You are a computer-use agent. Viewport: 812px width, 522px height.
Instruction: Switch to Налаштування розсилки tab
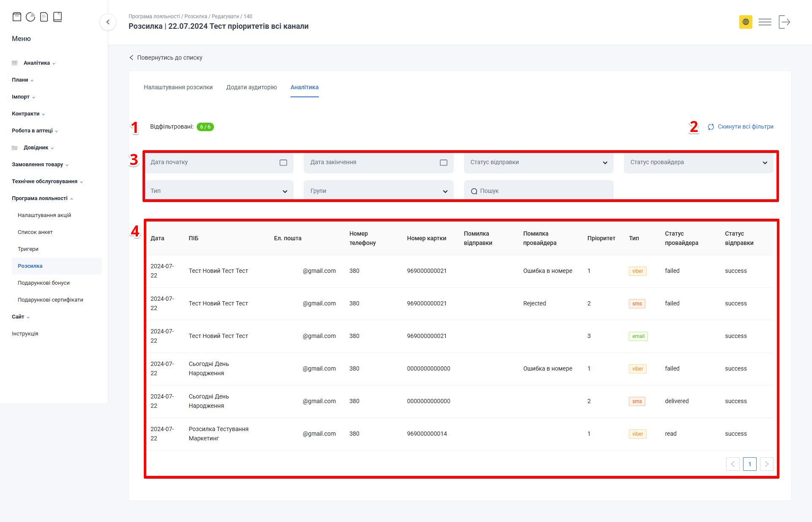coord(178,87)
